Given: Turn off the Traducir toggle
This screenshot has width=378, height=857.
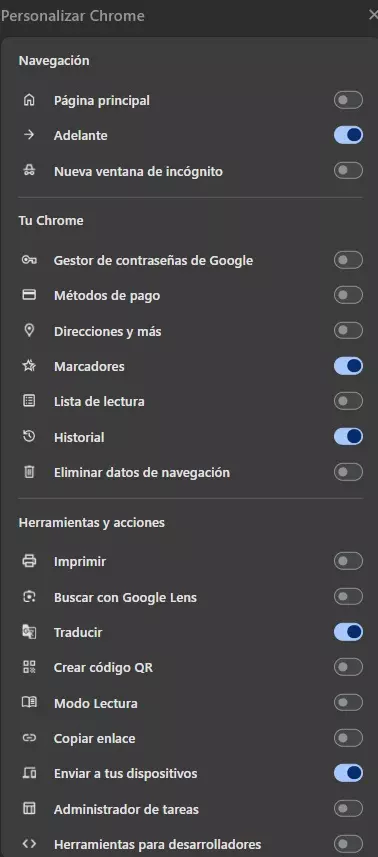Looking at the screenshot, I should tap(349, 632).
